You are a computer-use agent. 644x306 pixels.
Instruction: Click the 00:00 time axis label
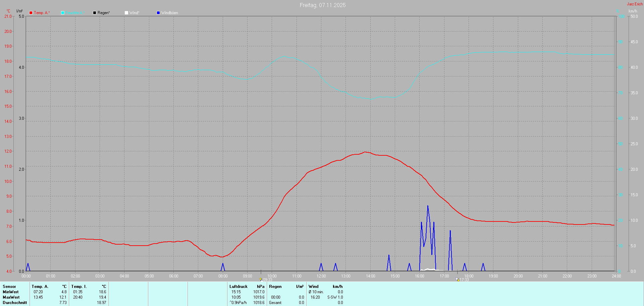pos(26,276)
